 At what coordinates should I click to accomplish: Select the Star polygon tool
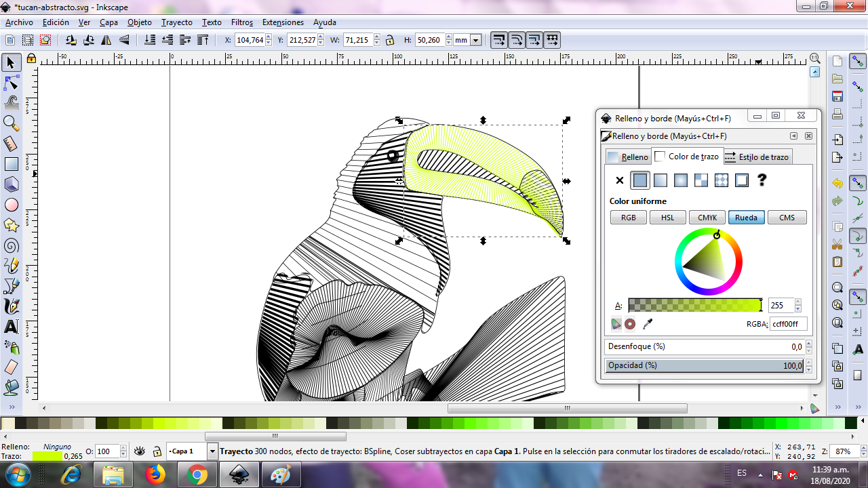pyautogui.click(x=11, y=225)
